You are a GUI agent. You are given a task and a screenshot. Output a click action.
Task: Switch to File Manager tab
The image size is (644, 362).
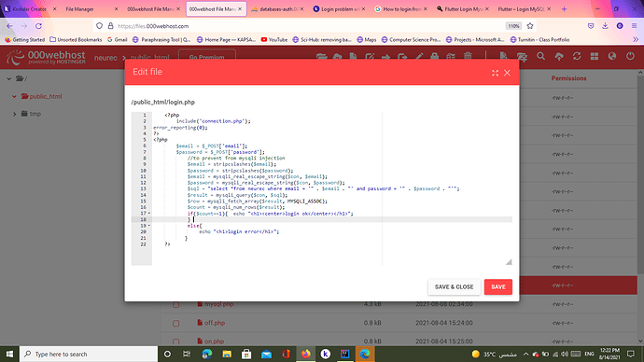coord(91,9)
